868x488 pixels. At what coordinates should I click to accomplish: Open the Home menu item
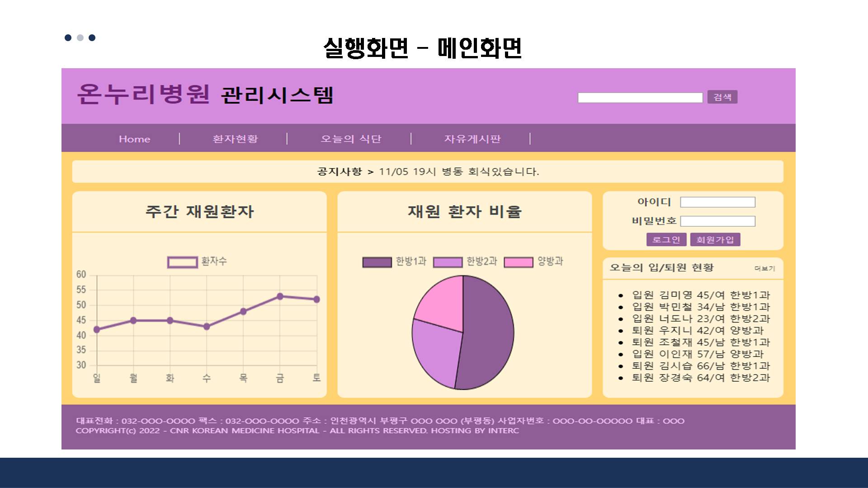pos(134,139)
